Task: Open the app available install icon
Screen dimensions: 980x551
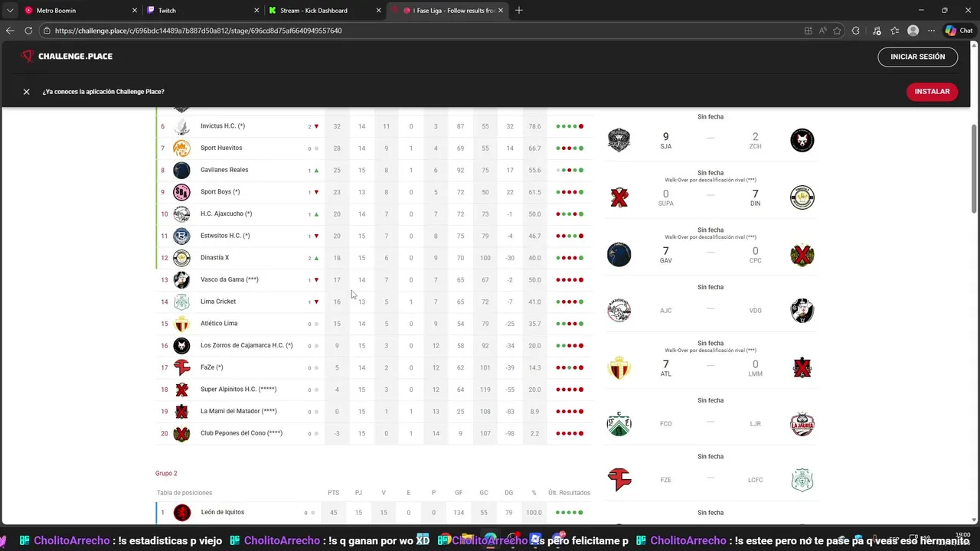Action: (x=808, y=31)
